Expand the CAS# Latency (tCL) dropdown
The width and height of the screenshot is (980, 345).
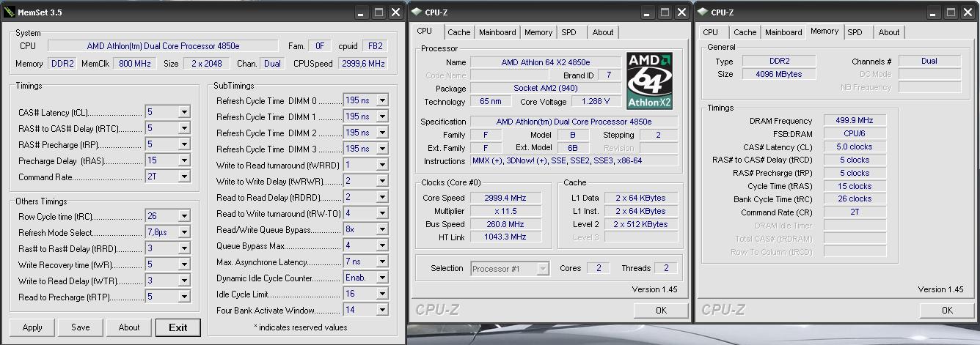[x=184, y=112]
